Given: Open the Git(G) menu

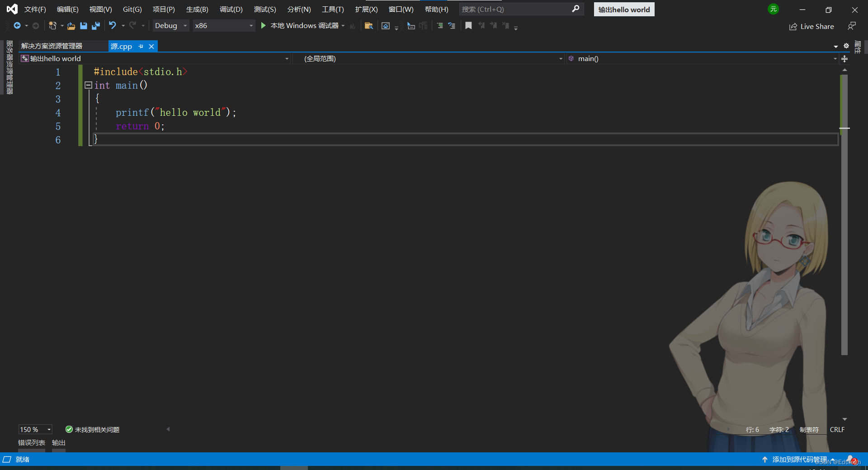Looking at the screenshot, I should 132,9.
